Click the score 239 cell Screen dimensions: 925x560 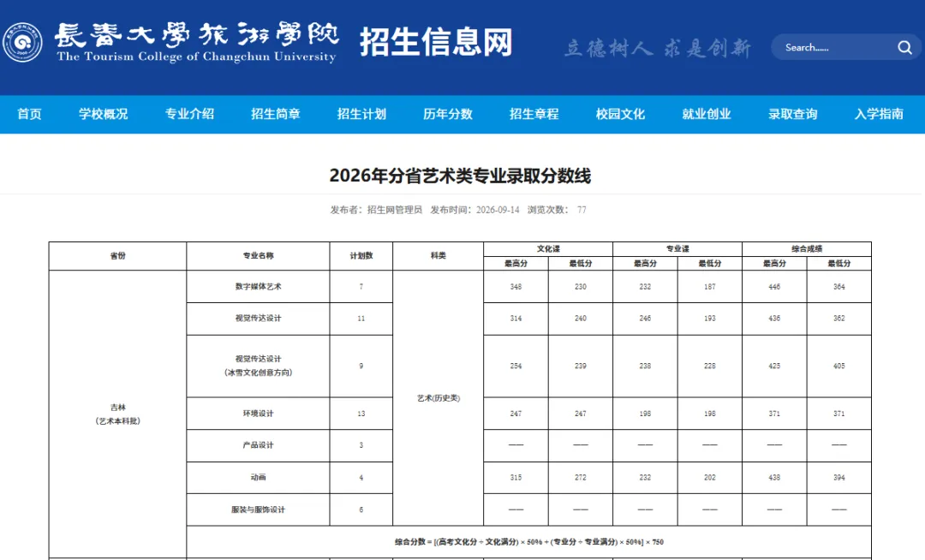(581, 366)
